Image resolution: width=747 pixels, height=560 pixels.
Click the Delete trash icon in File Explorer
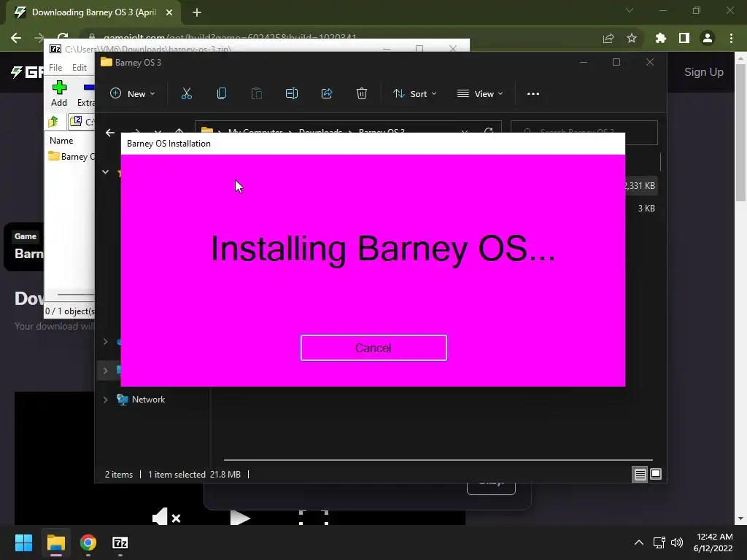(362, 94)
